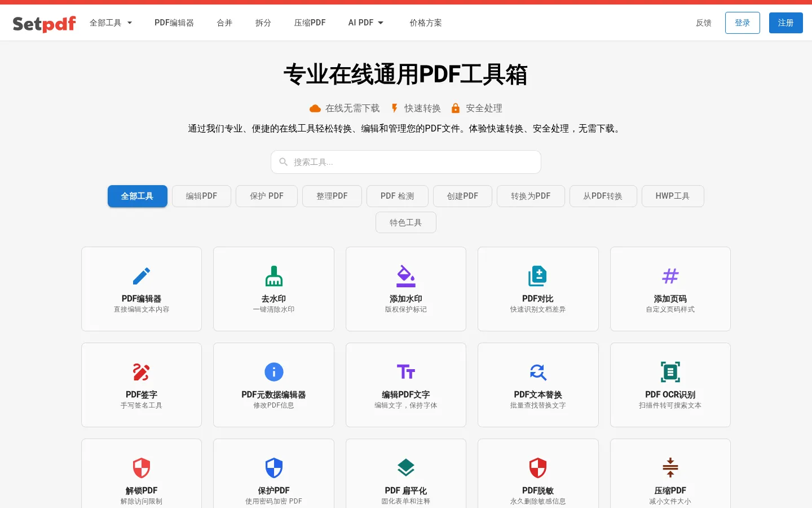Select the 特色工具 filter tab
Image resolution: width=812 pixels, height=508 pixels.
click(x=406, y=222)
